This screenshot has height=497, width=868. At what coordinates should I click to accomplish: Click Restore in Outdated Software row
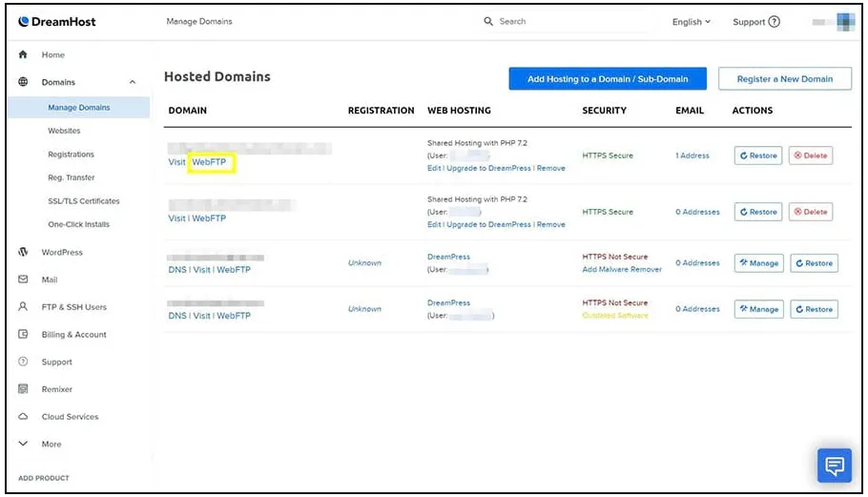tap(814, 309)
